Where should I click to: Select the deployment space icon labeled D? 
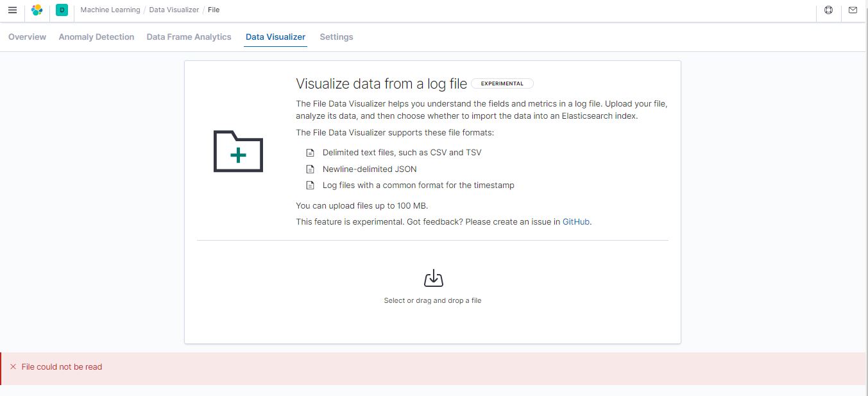coord(62,10)
